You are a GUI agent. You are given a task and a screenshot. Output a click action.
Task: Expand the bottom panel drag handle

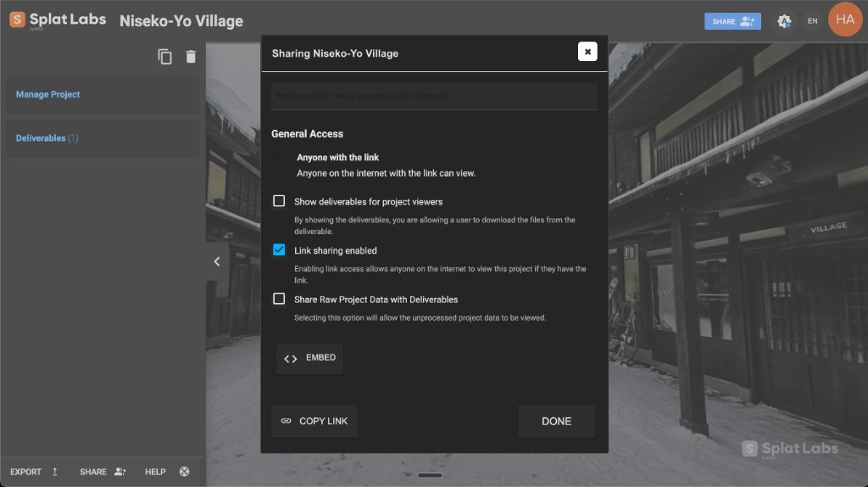click(x=431, y=475)
